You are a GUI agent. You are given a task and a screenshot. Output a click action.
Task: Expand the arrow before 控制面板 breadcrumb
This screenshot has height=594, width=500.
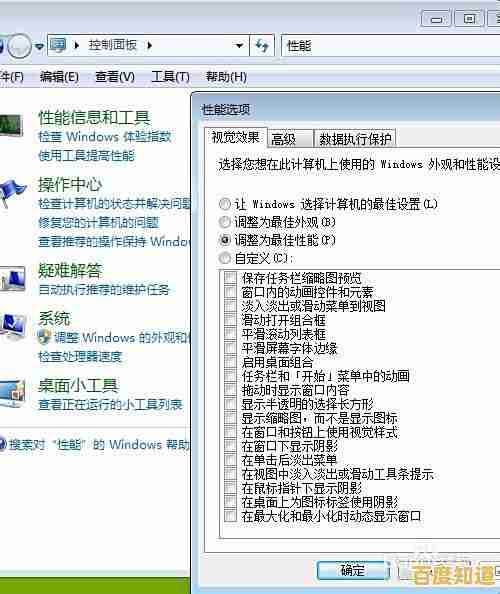tap(77, 45)
